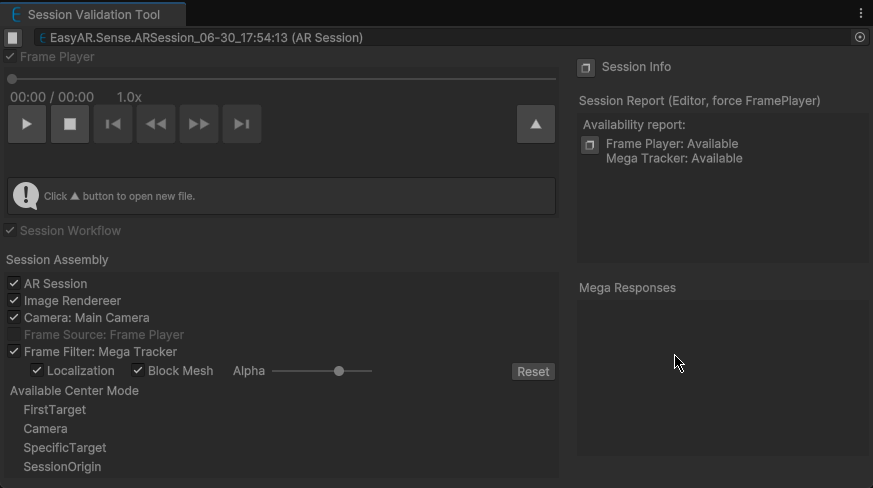Screen dimensions: 873x488
Task: Open the three-dot window options menu
Action: click(861, 13)
